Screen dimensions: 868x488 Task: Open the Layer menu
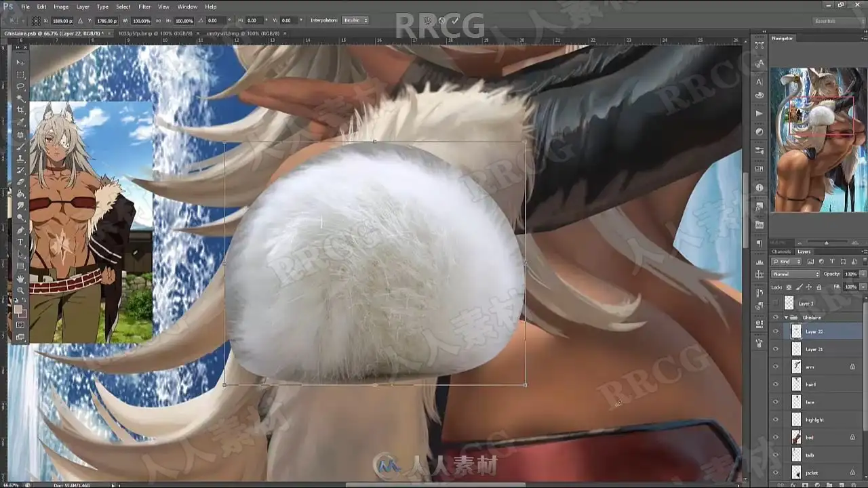pos(83,7)
